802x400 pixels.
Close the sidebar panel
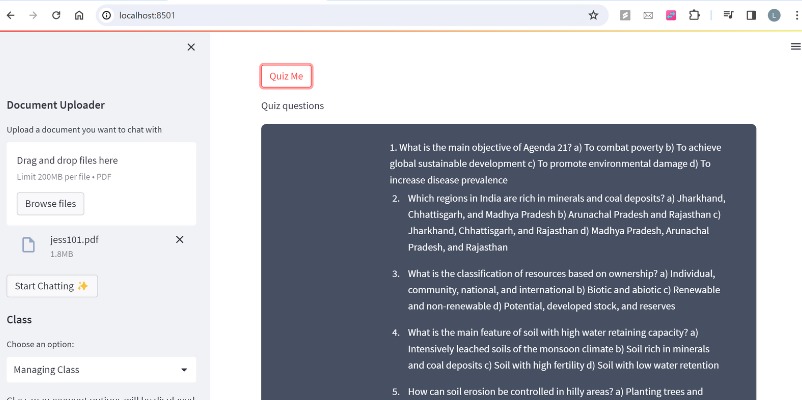click(x=191, y=47)
